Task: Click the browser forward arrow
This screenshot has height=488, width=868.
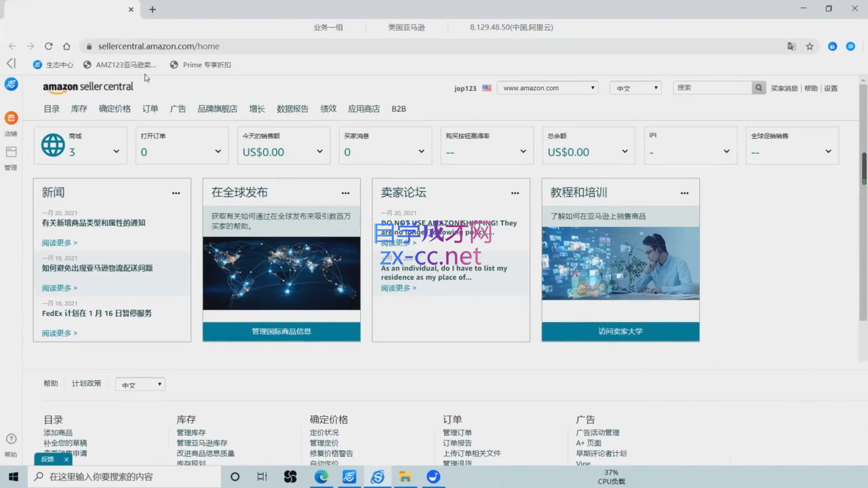Action: coord(31,46)
